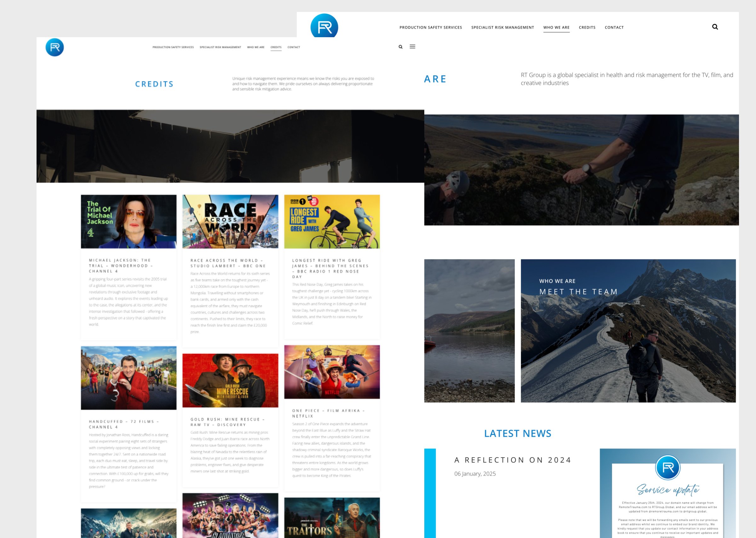Open the One Piece Netflix poster thumbnail
Viewport: 756px width, 538px height.
pos(332,372)
